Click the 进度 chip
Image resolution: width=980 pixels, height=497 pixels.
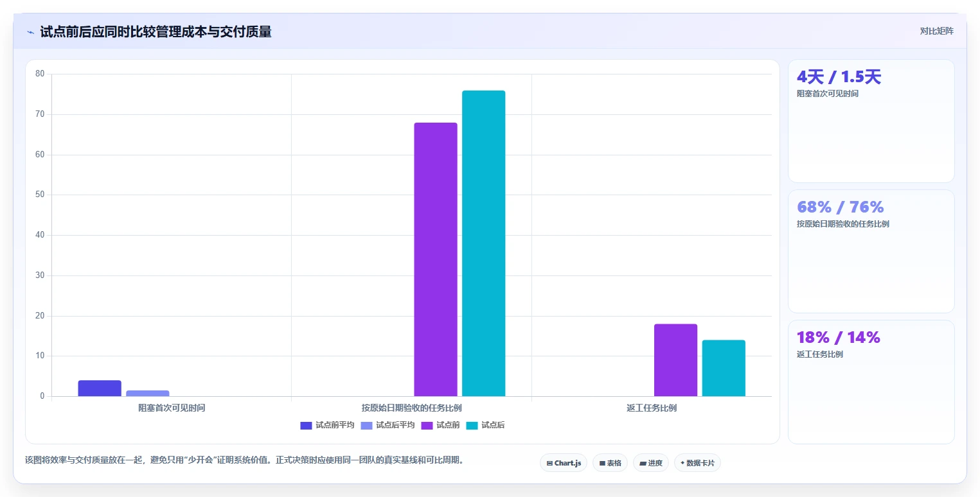[x=651, y=463]
